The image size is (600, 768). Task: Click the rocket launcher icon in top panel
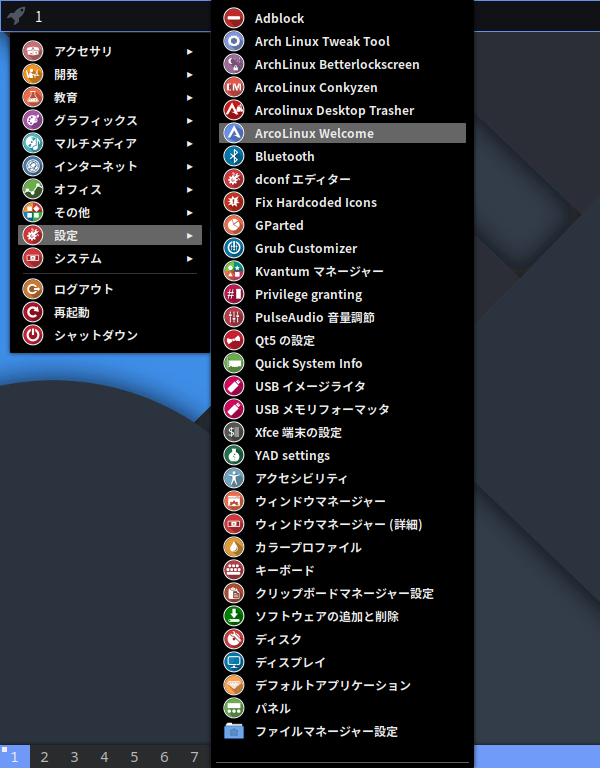pyautogui.click(x=16, y=16)
